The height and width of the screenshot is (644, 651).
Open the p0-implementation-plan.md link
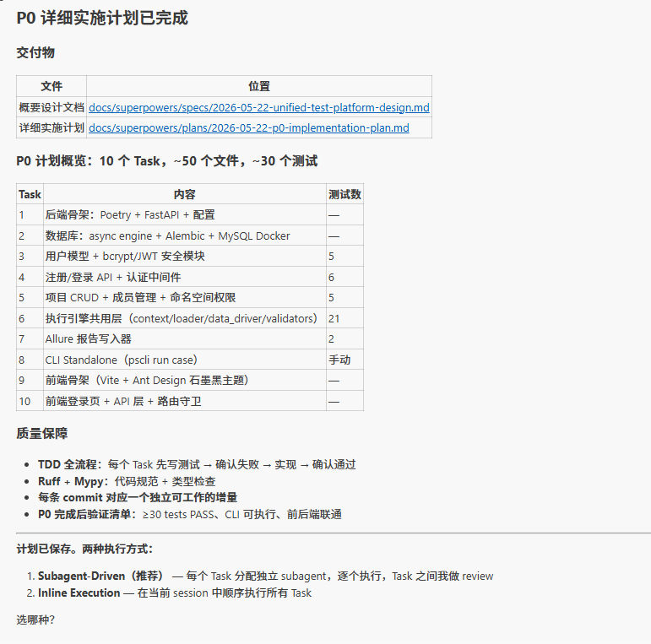tap(249, 127)
